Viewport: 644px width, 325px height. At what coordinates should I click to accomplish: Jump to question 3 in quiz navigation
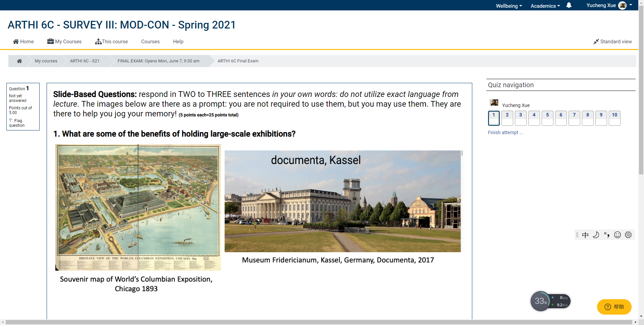tap(521, 118)
